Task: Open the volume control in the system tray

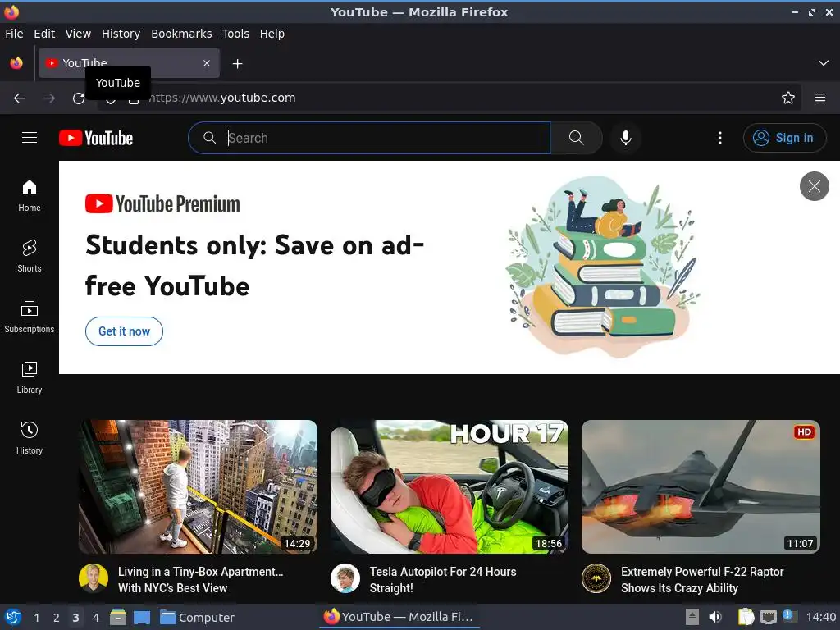Action: click(x=715, y=617)
